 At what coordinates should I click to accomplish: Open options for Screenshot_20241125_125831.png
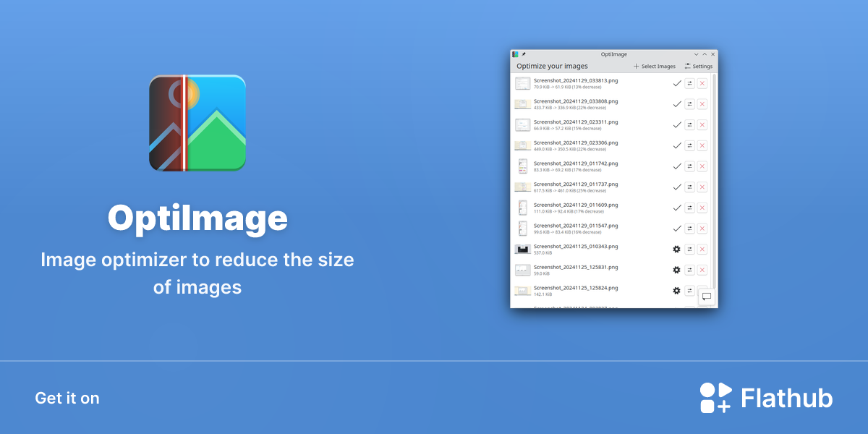[x=689, y=270]
